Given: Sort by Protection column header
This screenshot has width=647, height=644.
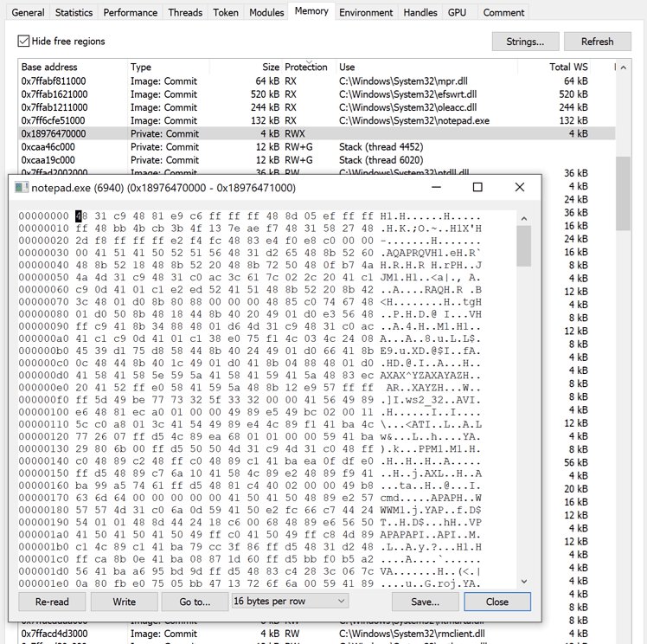Looking at the screenshot, I should point(309,67).
